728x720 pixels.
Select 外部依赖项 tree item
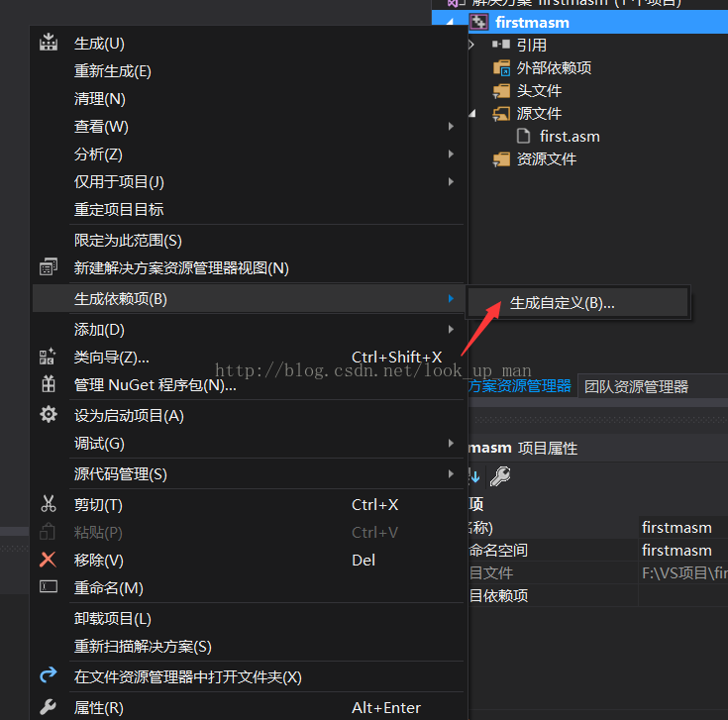(x=554, y=67)
